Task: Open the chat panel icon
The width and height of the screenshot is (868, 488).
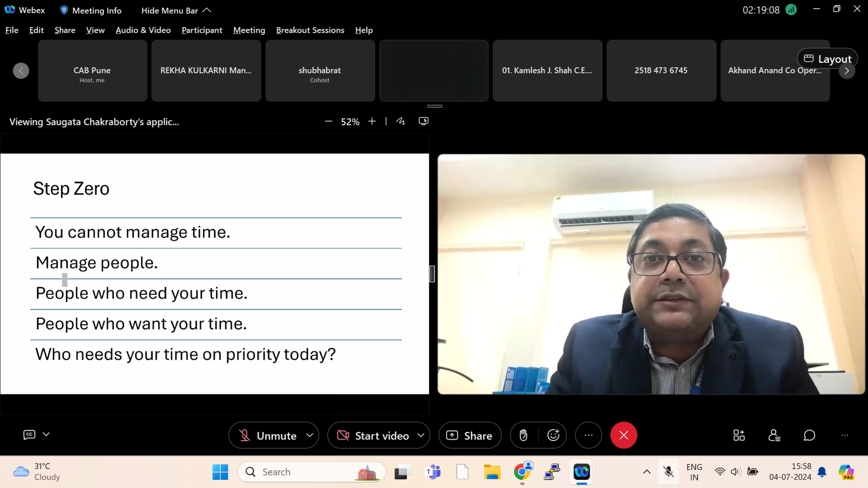Action: [x=809, y=435]
